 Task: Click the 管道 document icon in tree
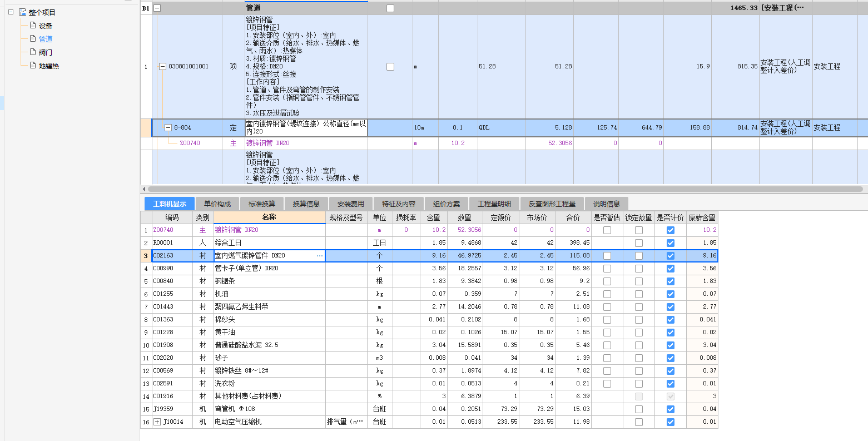pos(33,39)
